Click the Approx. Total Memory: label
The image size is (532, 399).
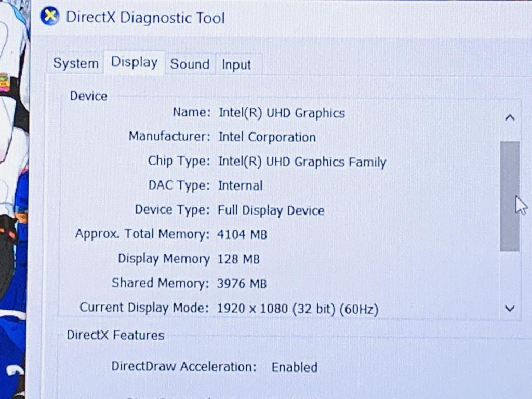tap(142, 234)
